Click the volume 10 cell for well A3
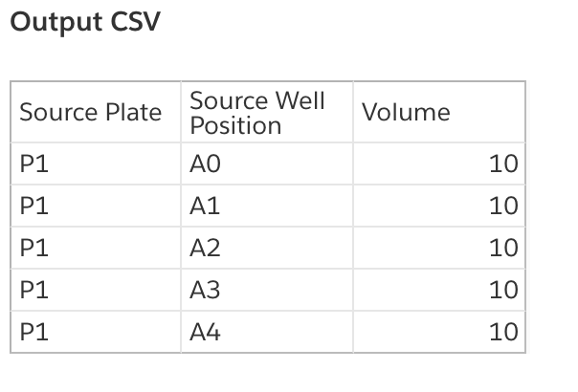This screenshot has width=578, height=392. click(439, 290)
